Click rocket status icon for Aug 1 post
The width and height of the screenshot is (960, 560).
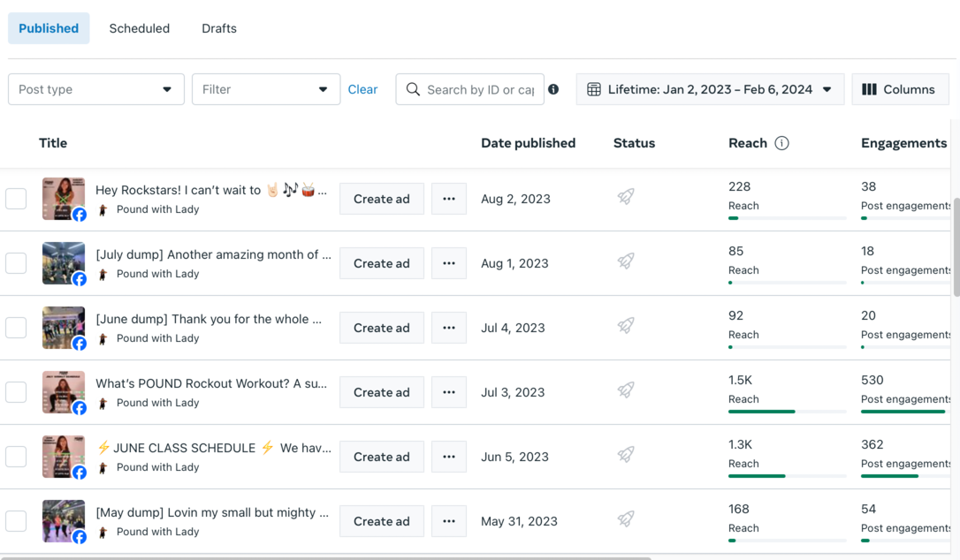(x=626, y=262)
